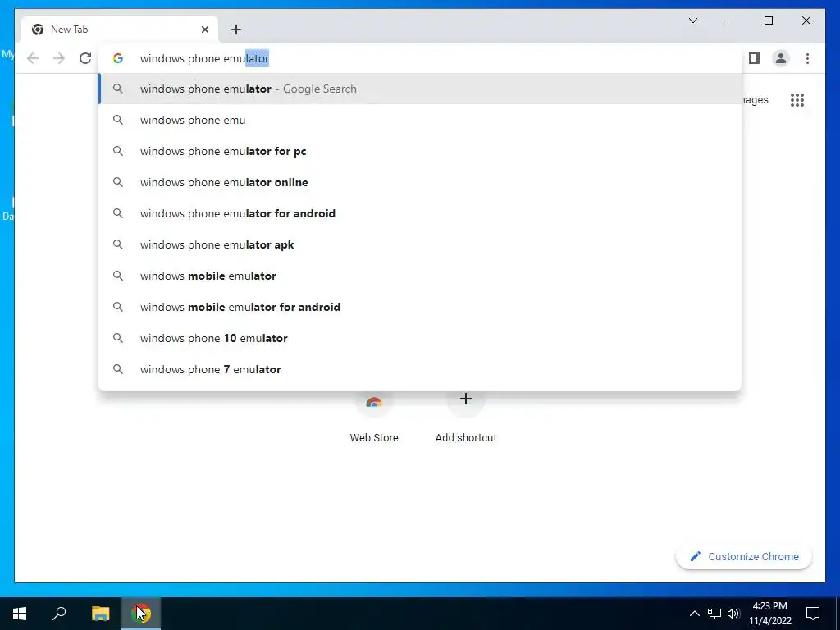Open the clock showing 4:23 PM
The width and height of the screenshot is (840, 630).
coord(770,614)
